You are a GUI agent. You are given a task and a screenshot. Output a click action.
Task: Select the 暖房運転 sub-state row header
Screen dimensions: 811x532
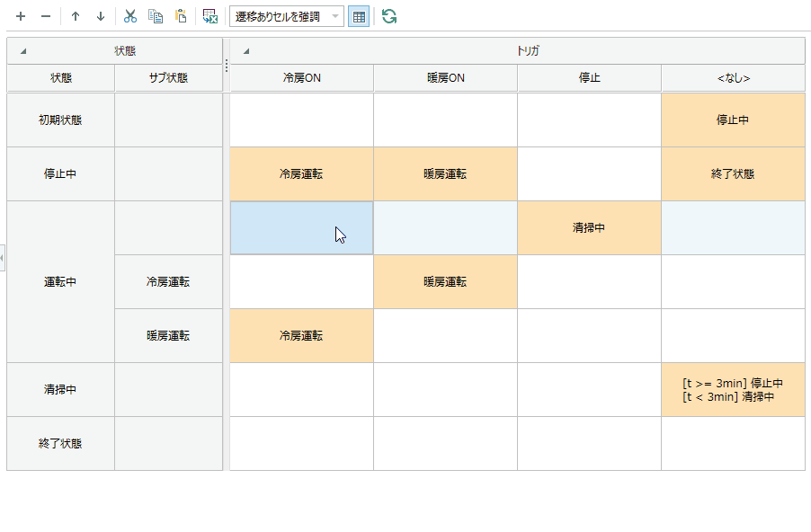[169, 335]
